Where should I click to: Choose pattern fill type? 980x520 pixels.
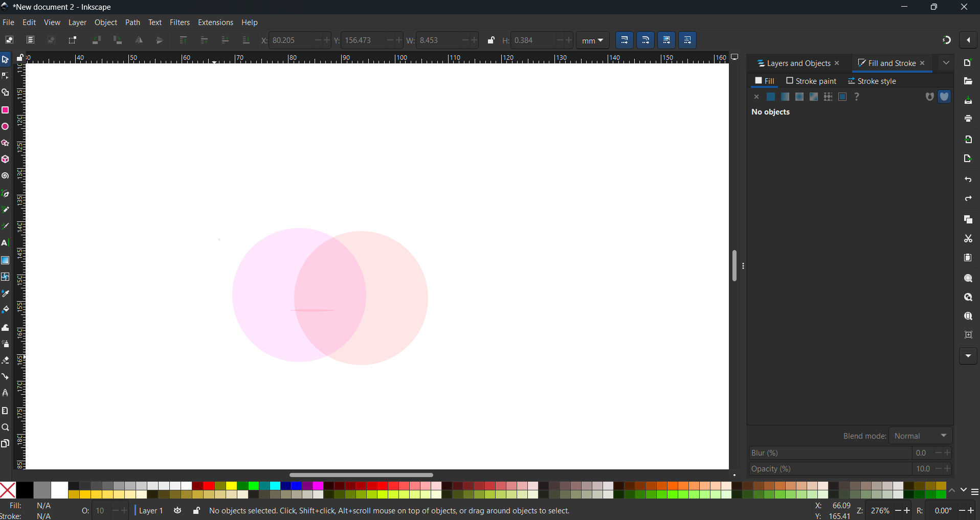pyautogui.click(x=828, y=97)
